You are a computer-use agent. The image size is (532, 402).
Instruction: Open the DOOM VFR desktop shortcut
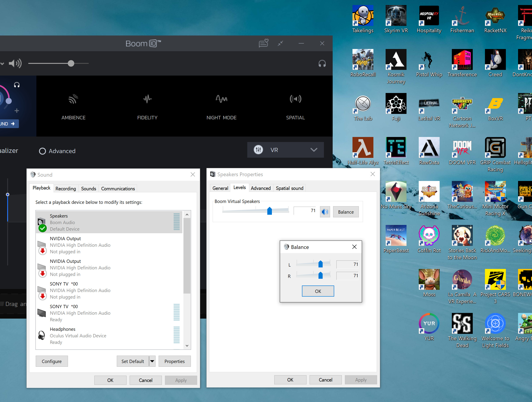point(462,151)
